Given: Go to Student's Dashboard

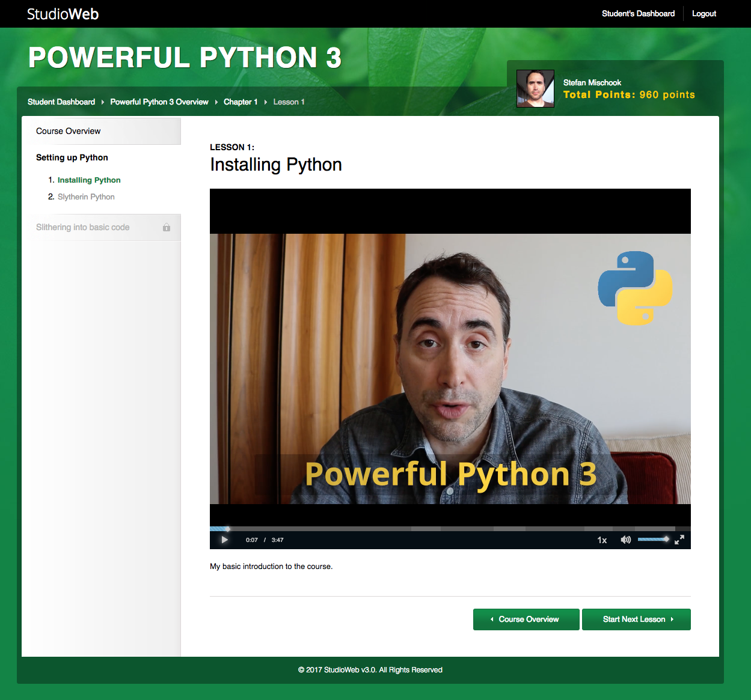Looking at the screenshot, I should [638, 13].
